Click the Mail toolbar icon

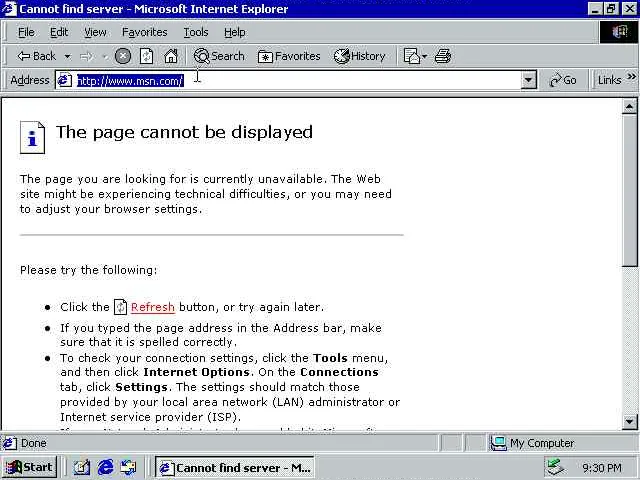pyautogui.click(x=411, y=56)
